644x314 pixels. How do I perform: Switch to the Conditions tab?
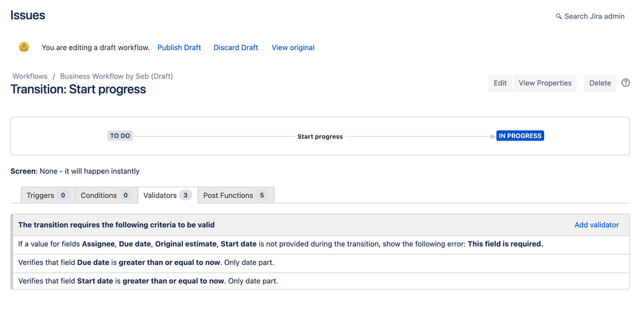coord(106,195)
